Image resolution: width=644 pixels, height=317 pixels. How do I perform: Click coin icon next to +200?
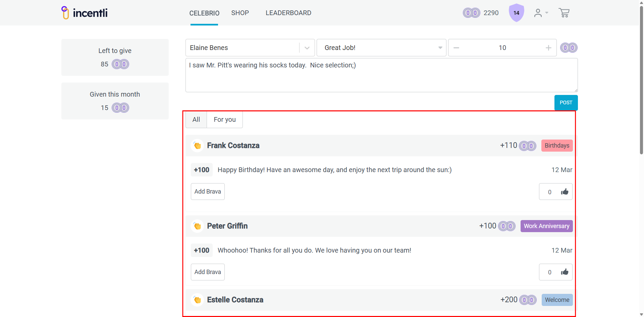pos(528,300)
